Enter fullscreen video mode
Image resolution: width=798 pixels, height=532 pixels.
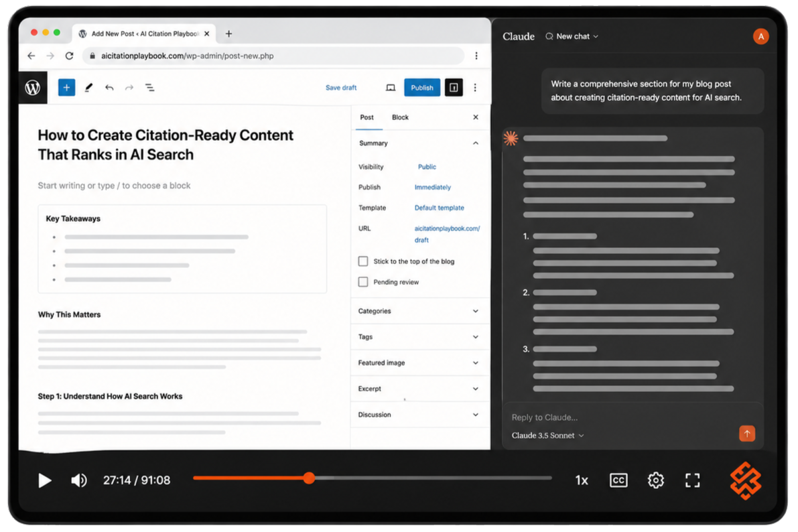[692, 480]
